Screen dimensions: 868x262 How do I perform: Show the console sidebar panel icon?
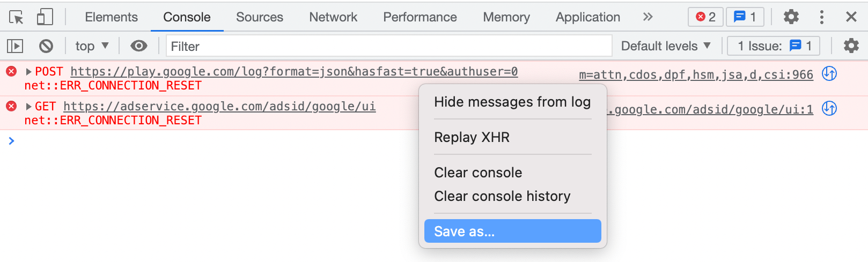coord(15,46)
